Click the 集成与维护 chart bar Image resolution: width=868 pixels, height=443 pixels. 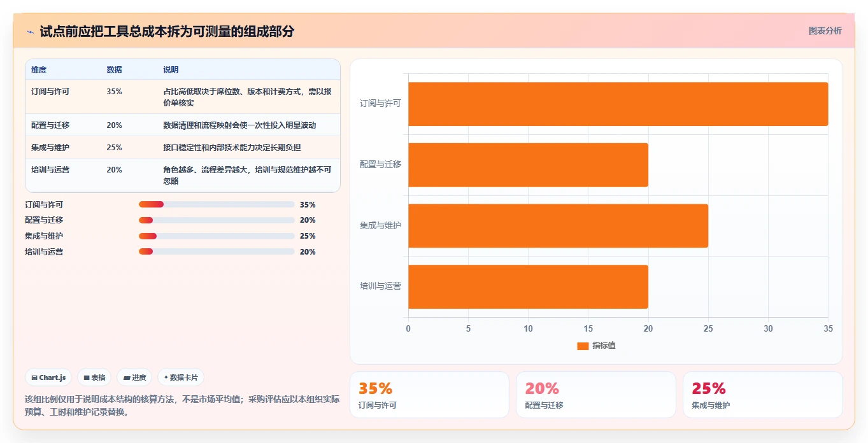point(558,226)
